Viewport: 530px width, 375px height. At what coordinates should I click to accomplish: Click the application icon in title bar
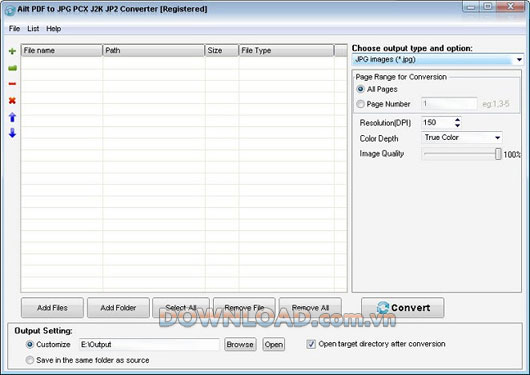click(10, 10)
